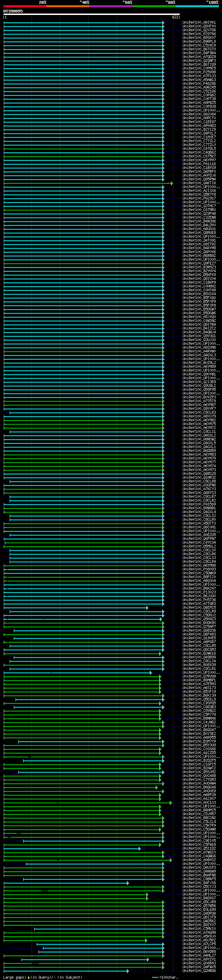This screenshot has width=222, height=980.
Task: Select the UniRef100_B4F9R4 label
Action: (199, 53)
